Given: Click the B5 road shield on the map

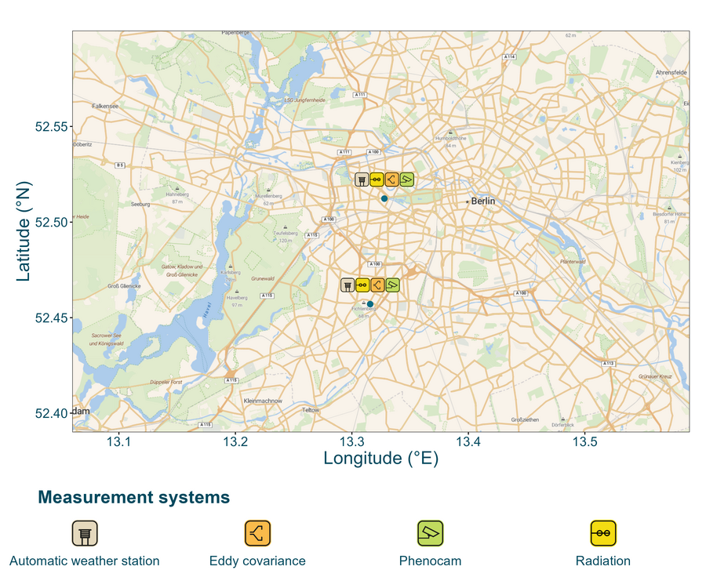Looking at the screenshot, I should click(119, 165).
